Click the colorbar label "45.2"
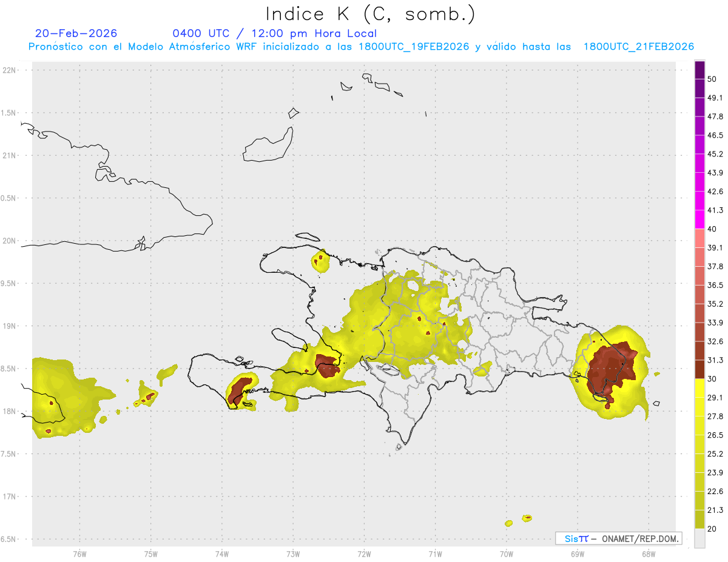728x562 pixels. [x=715, y=154]
